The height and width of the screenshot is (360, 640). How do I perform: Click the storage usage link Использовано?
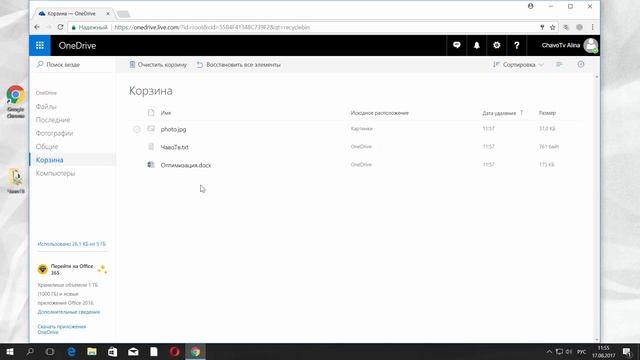[x=71, y=244]
